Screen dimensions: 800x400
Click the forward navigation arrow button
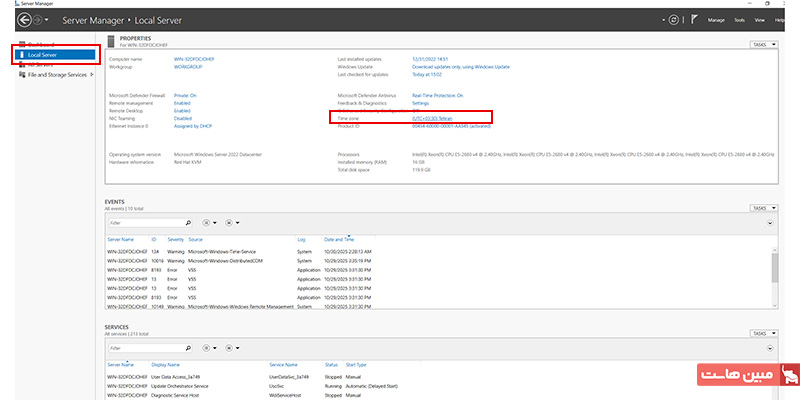click(38, 19)
